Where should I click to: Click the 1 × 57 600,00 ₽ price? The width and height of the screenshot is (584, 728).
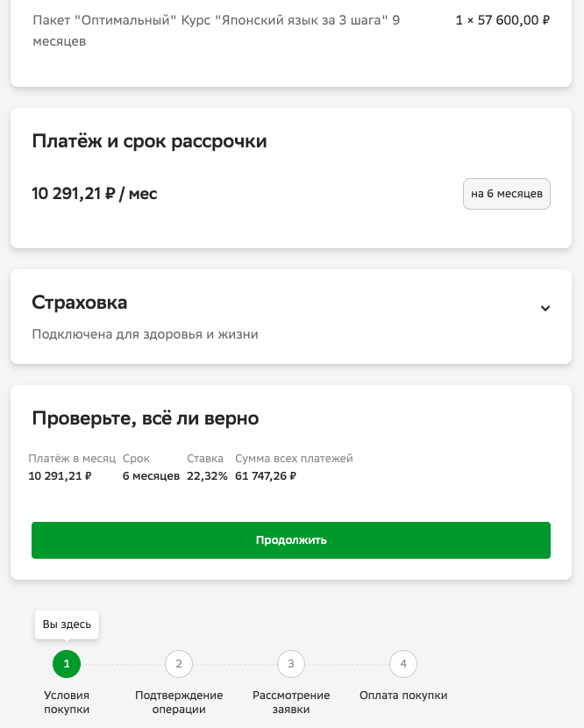tap(502, 20)
